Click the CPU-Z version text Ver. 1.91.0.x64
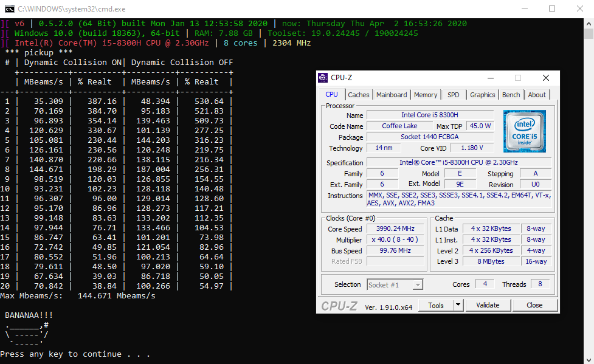594x364 pixels. coord(389,307)
